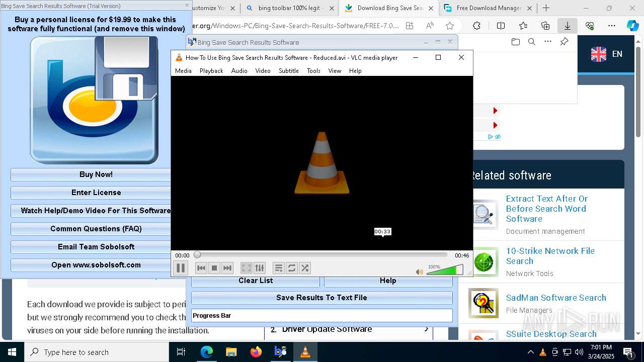The width and height of the screenshot is (644, 362).
Task: Open the Video menu in VLC
Action: click(263, 71)
